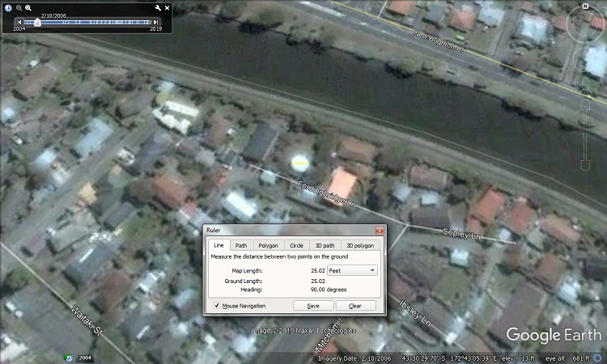The width and height of the screenshot is (607, 364).
Task: Select the Circle tab in Ruler
Action: pyautogui.click(x=296, y=245)
